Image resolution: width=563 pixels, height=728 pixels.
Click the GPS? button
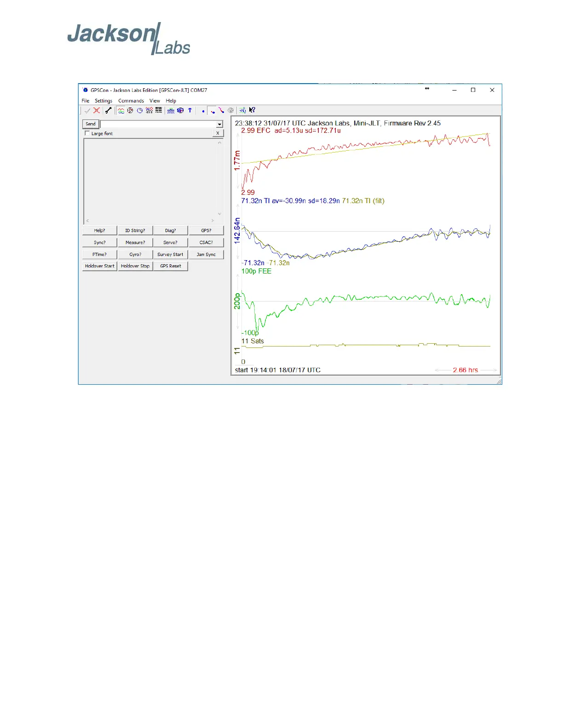(206, 231)
